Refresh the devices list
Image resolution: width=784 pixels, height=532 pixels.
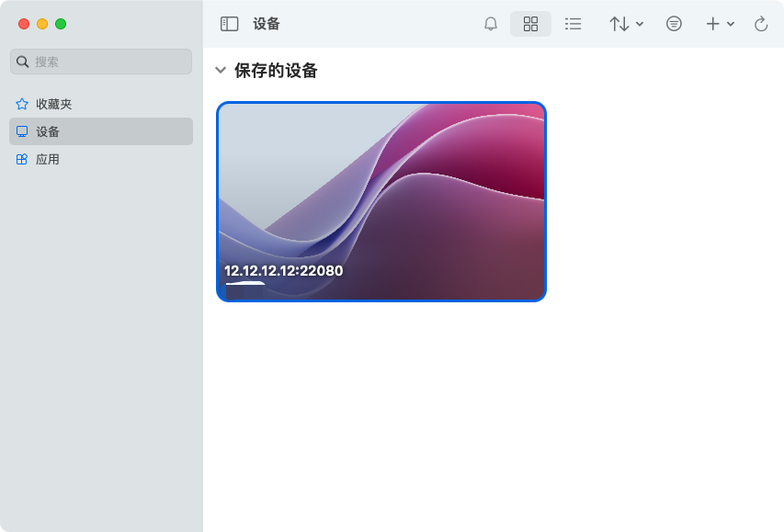760,24
